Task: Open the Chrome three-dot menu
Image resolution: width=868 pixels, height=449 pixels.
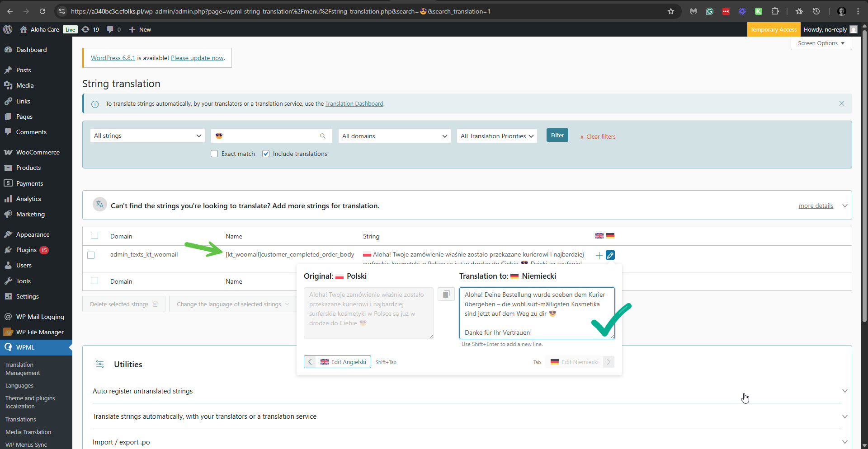Action: pyautogui.click(x=858, y=11)
